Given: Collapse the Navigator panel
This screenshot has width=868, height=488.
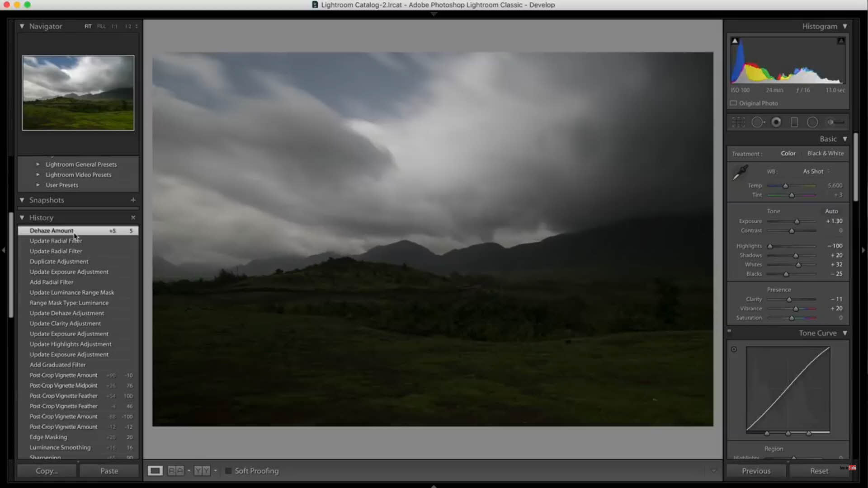Looking at the screenshot, I should point(22,26).
